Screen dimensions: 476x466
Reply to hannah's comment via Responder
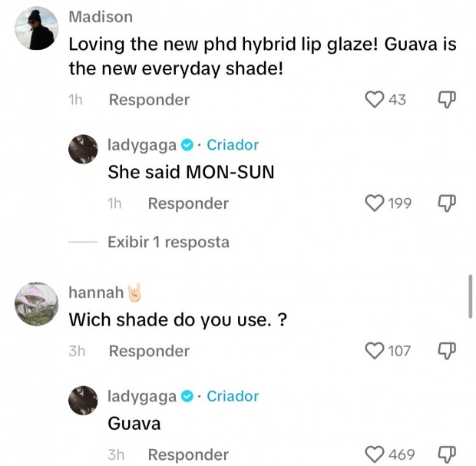point(149,352)
